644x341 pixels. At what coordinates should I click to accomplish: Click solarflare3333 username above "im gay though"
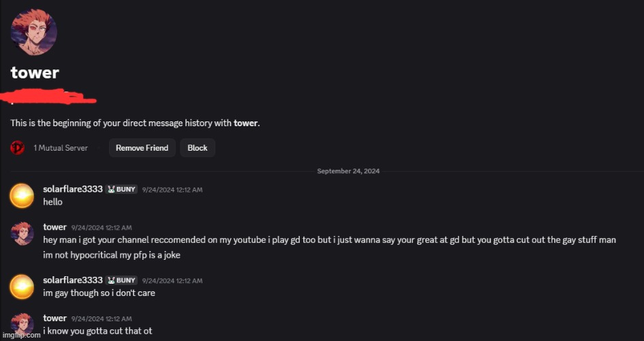72,280
